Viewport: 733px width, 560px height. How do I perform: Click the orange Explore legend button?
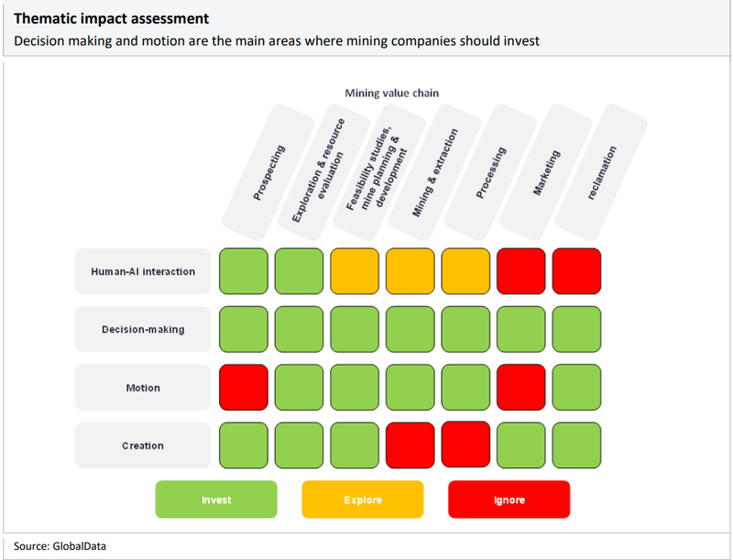[363, 500]
